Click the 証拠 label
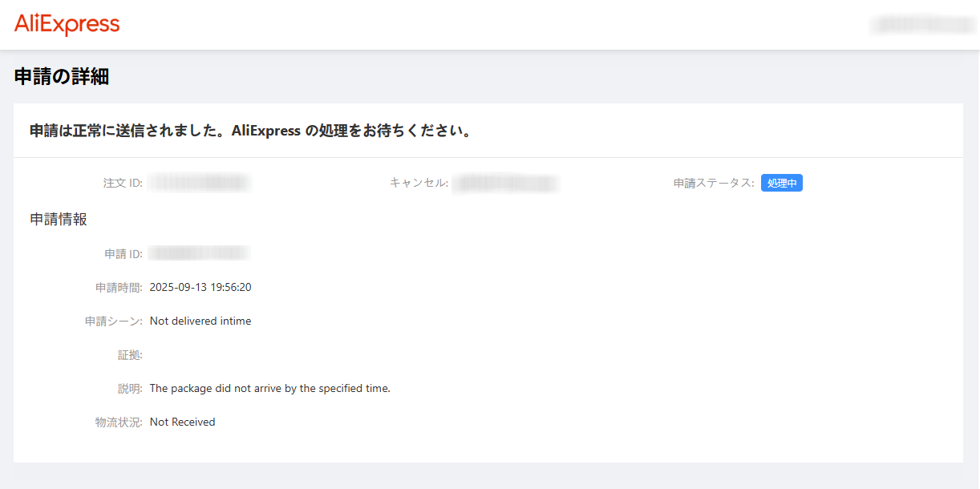The width and height of the screenshot is (980, 489). click(130, 354)
